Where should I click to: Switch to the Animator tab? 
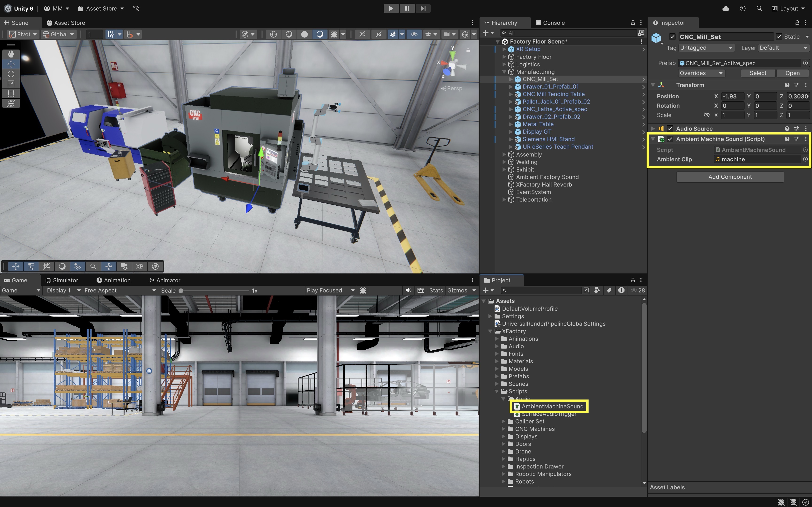pyautogui.click(x=165, y=280)
